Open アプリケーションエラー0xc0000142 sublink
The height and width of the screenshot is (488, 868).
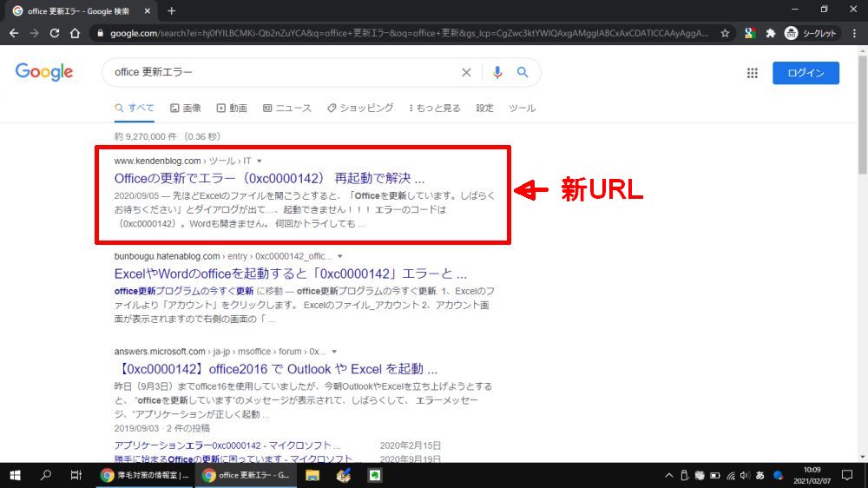coord(227,445)
